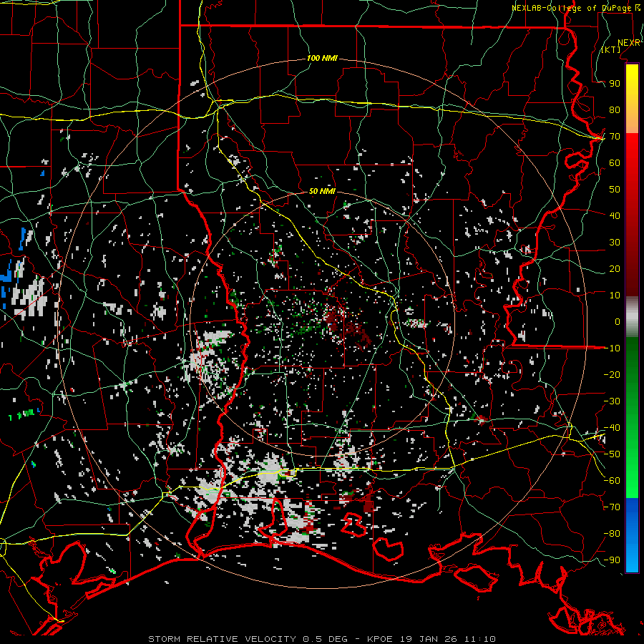Screen dimensions: 644x644
Task: Pick the gray zero-velocity segment of color bar
Action: (632, 316)
